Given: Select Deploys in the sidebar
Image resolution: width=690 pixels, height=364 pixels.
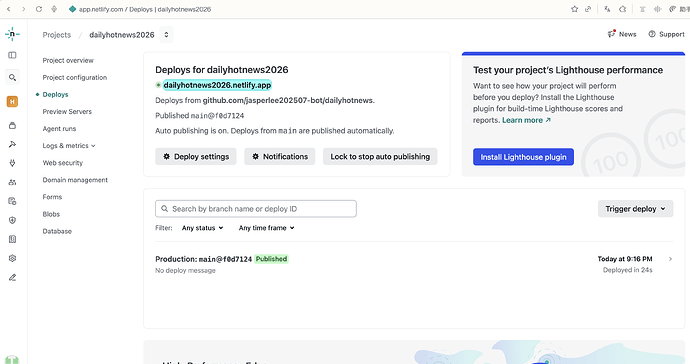Looking at the screenshot, I should pos(55,95).
